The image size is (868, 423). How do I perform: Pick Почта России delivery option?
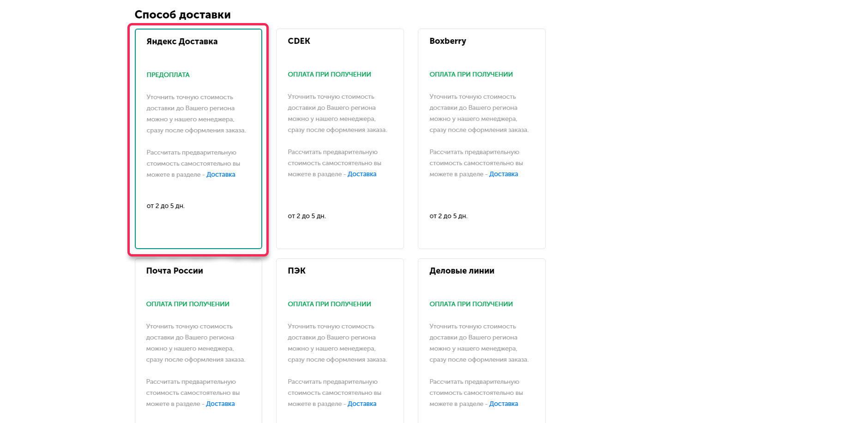[199, 341]
